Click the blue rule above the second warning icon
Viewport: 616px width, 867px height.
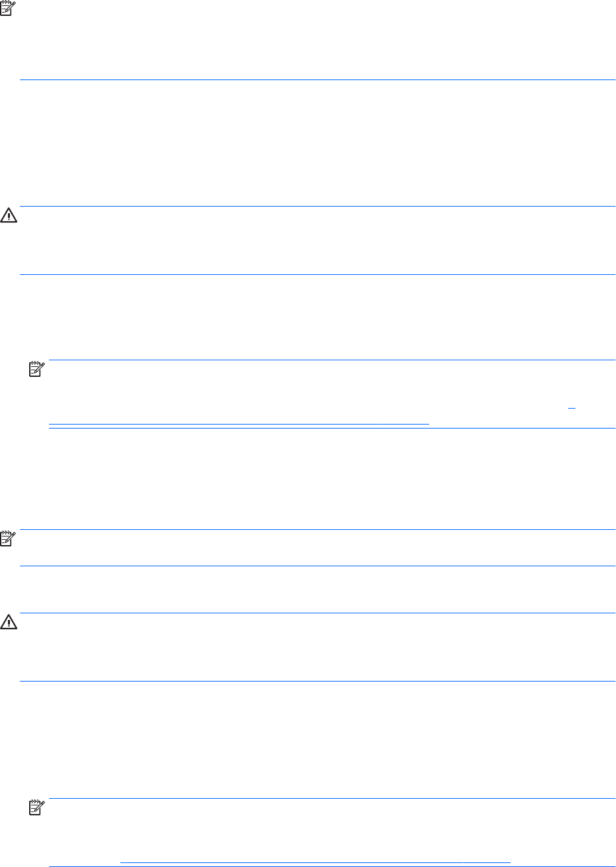click(x=318, y=613)
